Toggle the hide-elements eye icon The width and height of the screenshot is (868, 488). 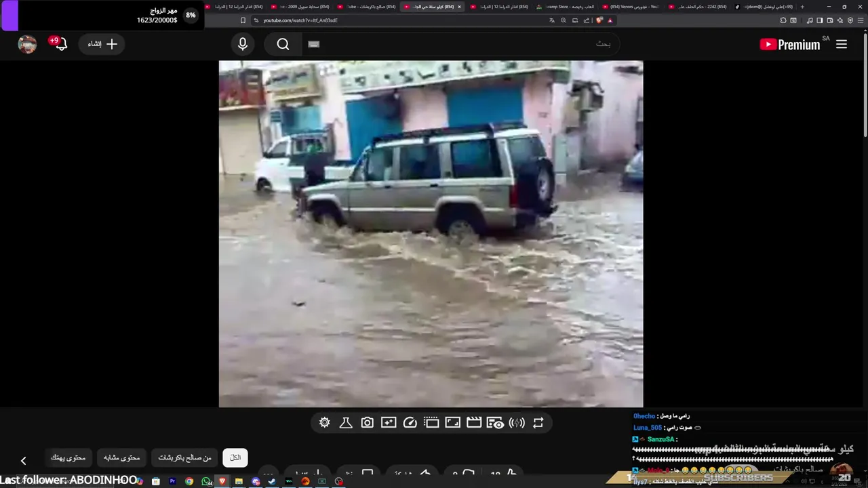[495, 423]
